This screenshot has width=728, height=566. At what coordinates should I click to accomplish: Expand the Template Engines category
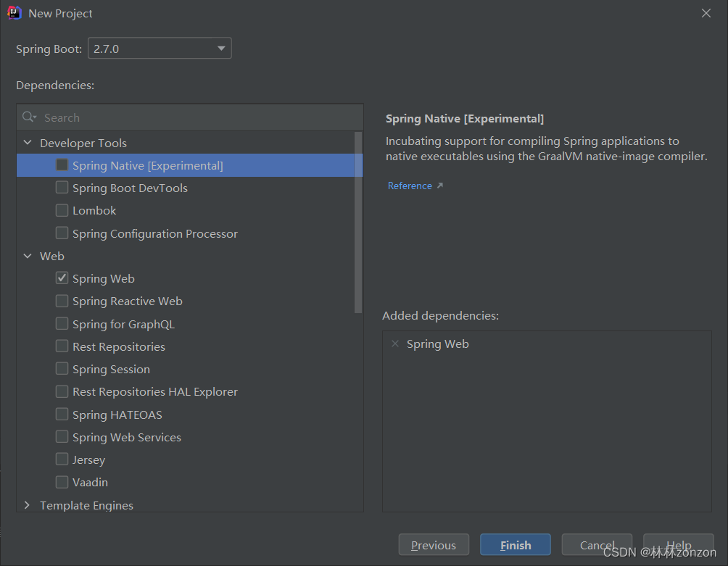pyautogui.click(x=27, y=504)
